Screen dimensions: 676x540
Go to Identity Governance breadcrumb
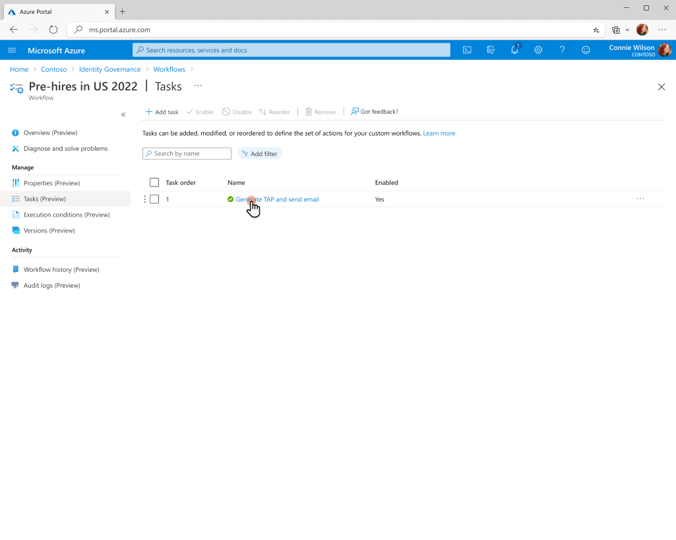pos(110,69)
